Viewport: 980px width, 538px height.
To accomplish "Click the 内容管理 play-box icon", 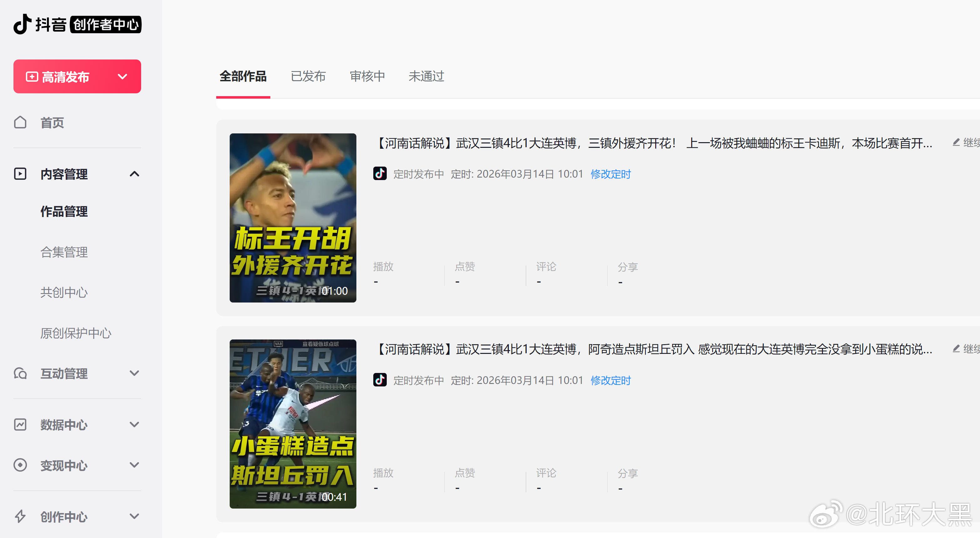I will [20, 174].
